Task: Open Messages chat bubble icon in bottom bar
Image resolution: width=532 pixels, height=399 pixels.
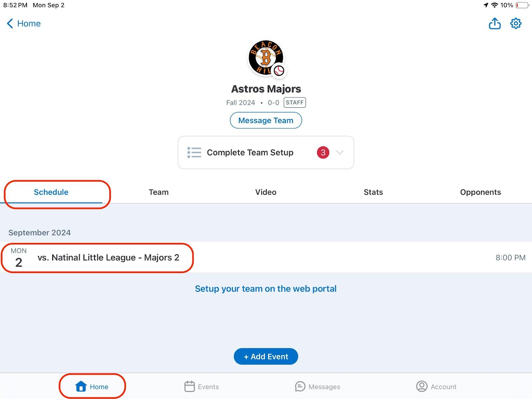Action: (300, 387)
